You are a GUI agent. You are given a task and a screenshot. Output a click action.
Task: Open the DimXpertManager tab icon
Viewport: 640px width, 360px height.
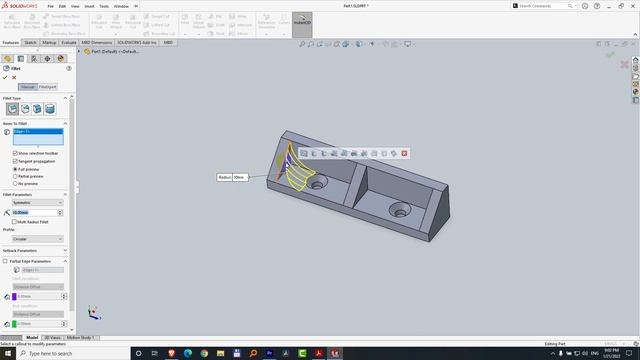point(47,59)
